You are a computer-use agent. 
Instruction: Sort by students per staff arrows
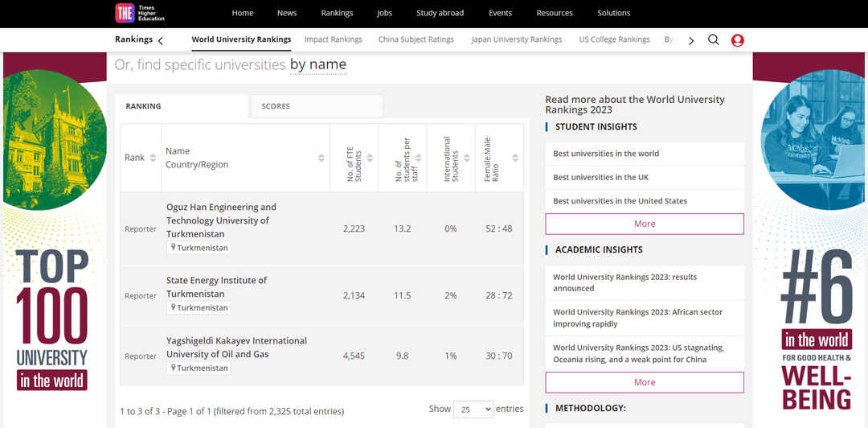click(x=419, y=158)
